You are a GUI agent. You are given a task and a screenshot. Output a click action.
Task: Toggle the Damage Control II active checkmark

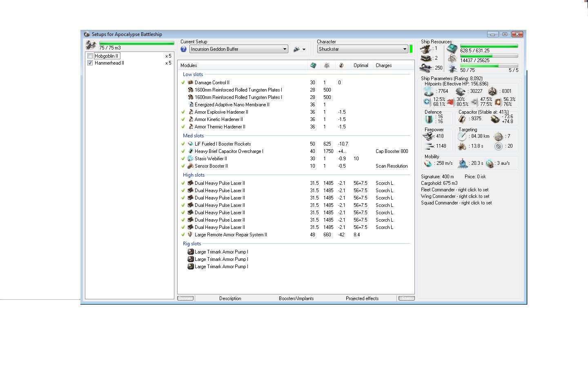pos(183,83)
